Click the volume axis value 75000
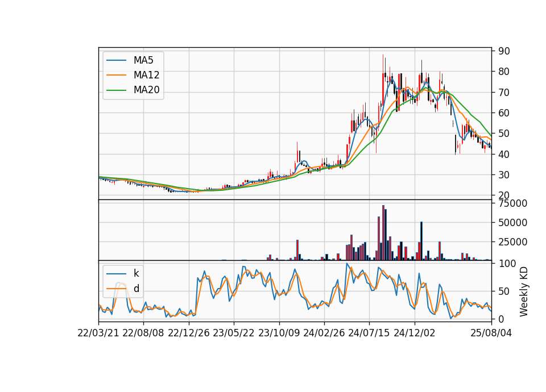The height and width of the screenshot is (392, 546). pyautogui.click(x=512, y=203)
